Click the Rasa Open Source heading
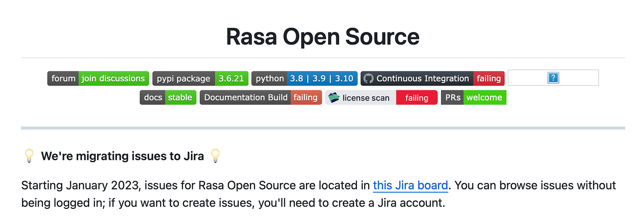The image size is (644, 224). 323,37
